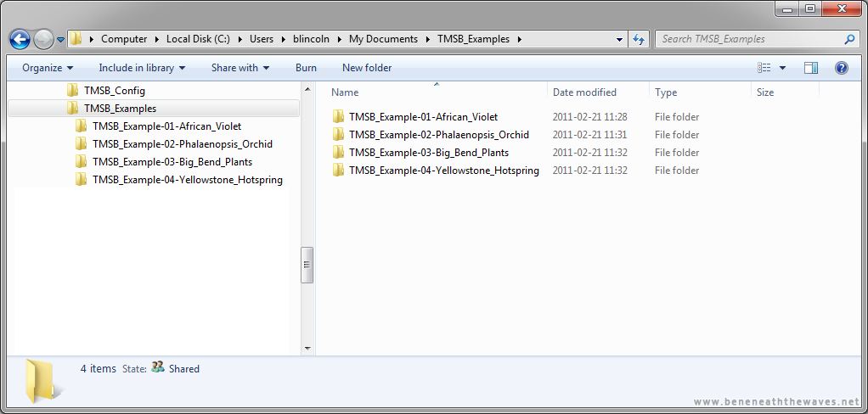This screenshot has width=868, height=414.
Task: Click navigation pane scrollbar down arrow
Action: 307,349
